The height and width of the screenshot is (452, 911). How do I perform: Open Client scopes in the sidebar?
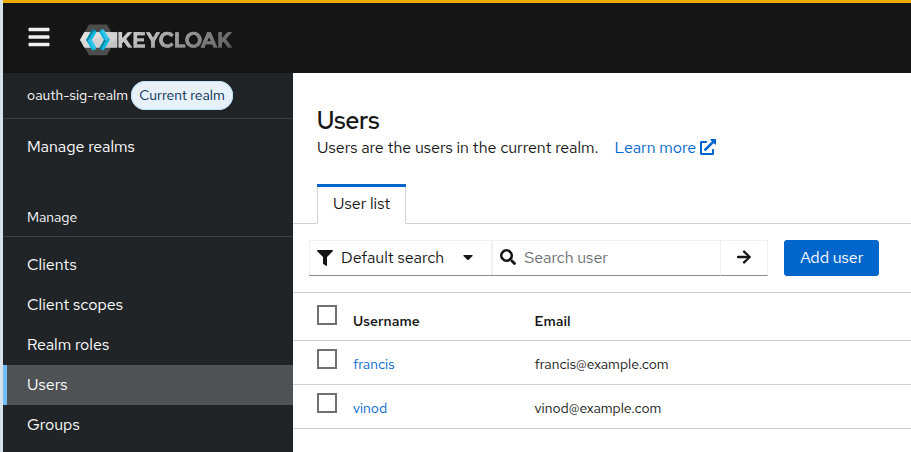75,305
